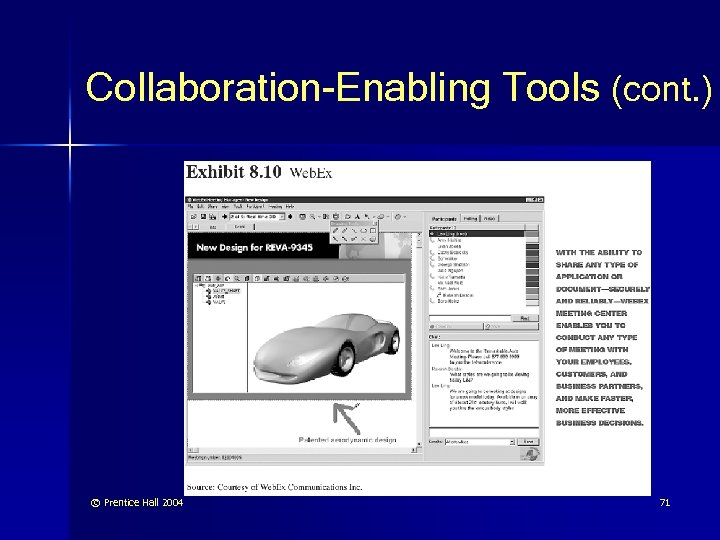
Task: Select the last child item in model tree
Action: coord(219,302)
